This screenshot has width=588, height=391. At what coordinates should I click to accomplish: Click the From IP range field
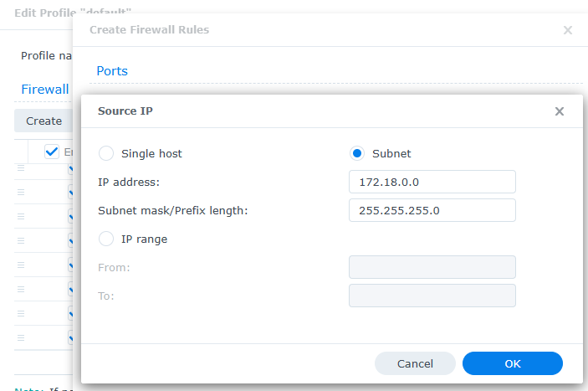click(432, 267)
